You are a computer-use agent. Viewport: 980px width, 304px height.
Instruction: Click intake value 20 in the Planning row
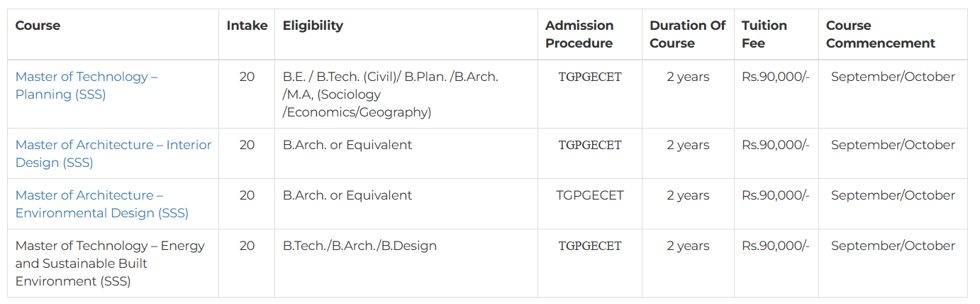247,77
